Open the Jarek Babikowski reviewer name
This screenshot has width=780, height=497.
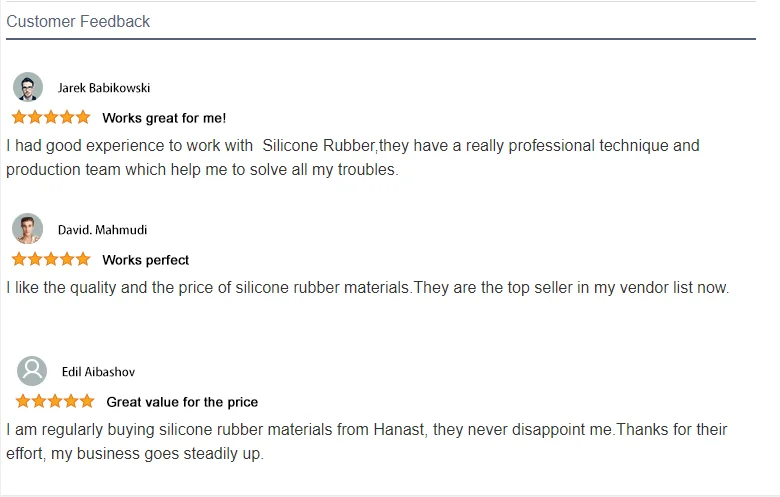tap(104, 88)
